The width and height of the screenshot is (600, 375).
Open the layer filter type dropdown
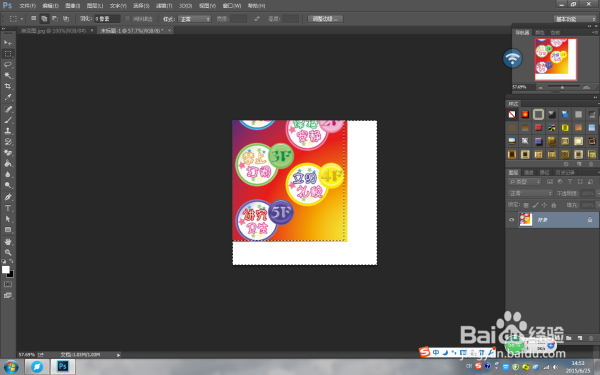(x=524, y=182)
